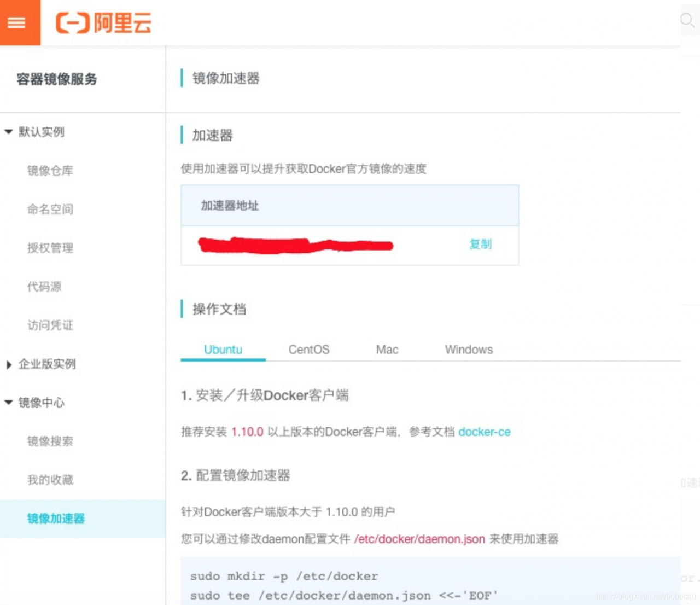Collapse the 默认实例 section
Image resolution: width=700 pixels, height=605 pixels.
click(x=9, y=132)
